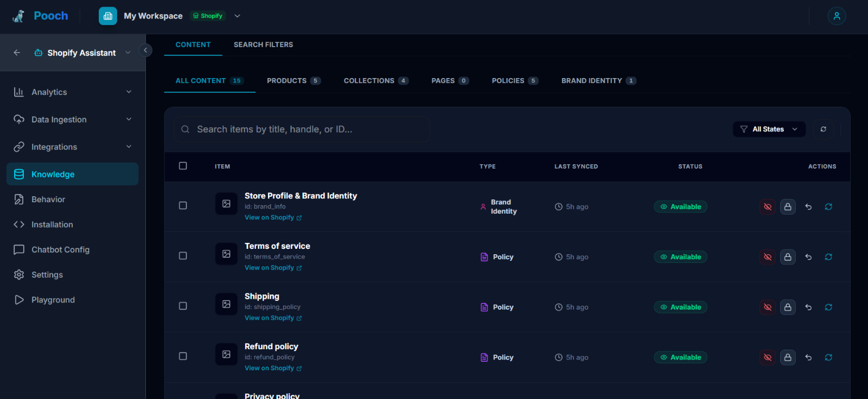868x399 pixels.
Task: Lock the Terms of service item
Action: click(788, 257)
